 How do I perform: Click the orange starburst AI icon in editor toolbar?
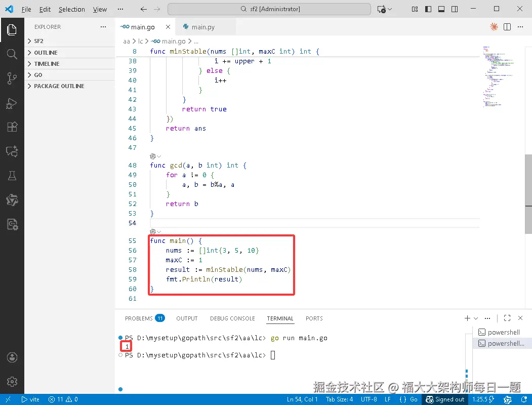coord(494,27)
